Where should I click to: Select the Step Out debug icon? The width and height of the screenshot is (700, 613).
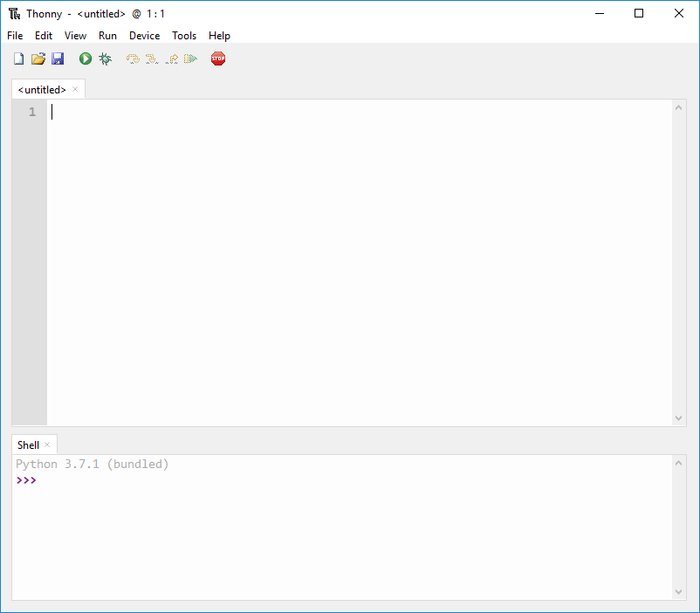coord(171,59)
